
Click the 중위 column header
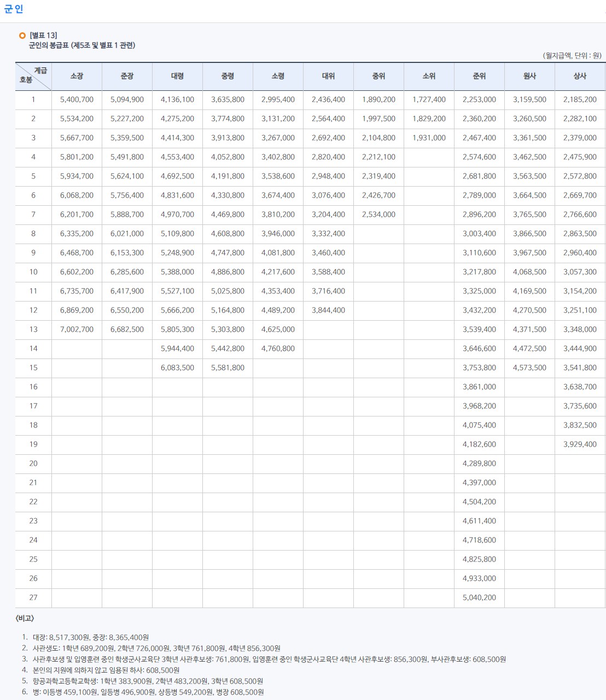[378, 77]
